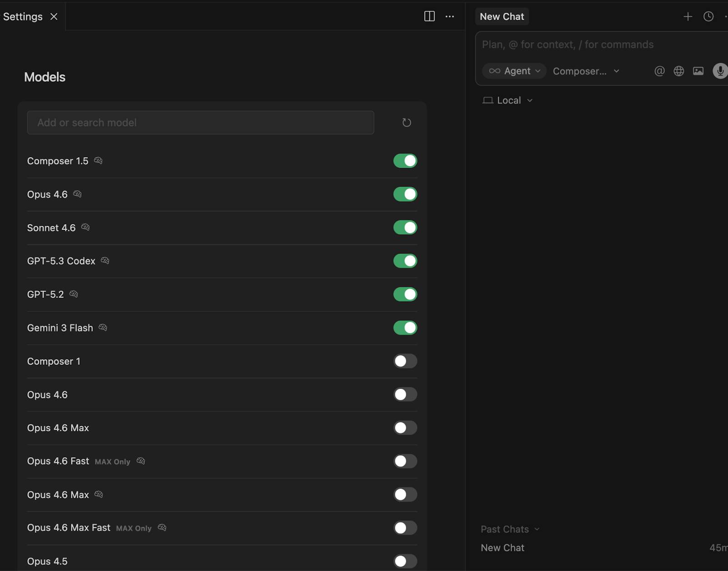
Task: Click the brain icon beside Sonnet 4.6
Action: coord(86,227)
